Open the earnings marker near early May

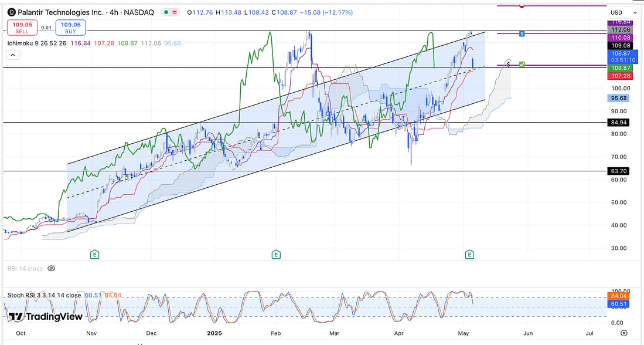click(469, 255)
